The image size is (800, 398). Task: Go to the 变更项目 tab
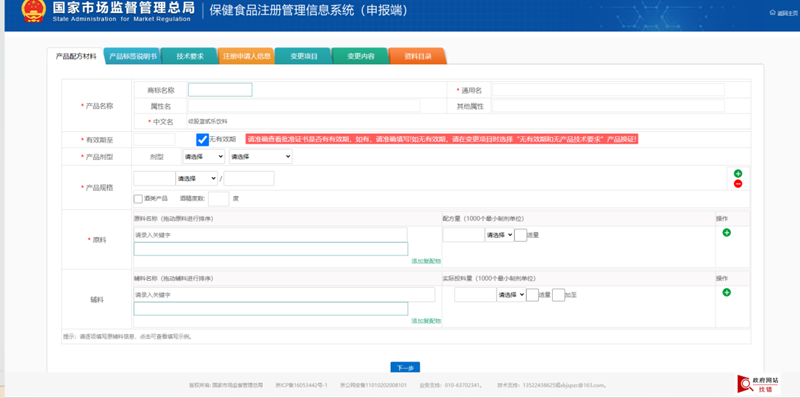pyautogui.click(x=304, y=56)
